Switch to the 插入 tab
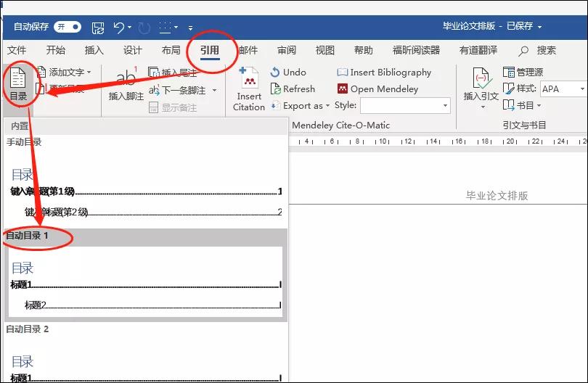 94,50
